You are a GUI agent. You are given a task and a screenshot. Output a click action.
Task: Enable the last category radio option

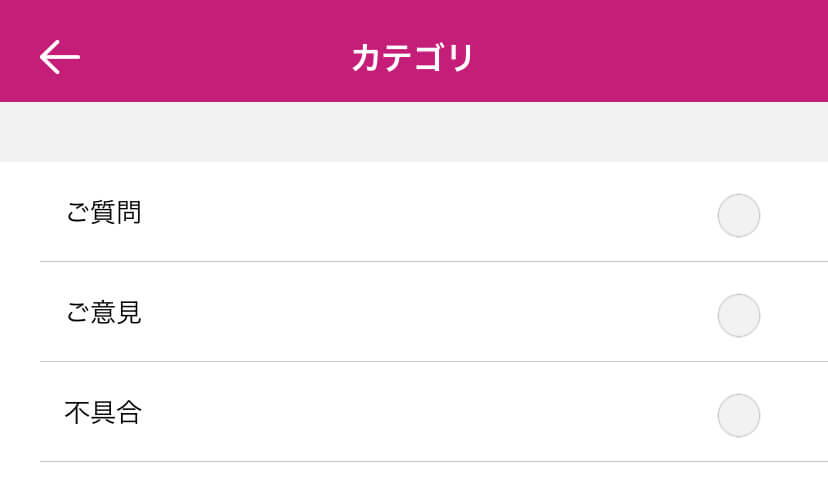click(x=739, y=415)
